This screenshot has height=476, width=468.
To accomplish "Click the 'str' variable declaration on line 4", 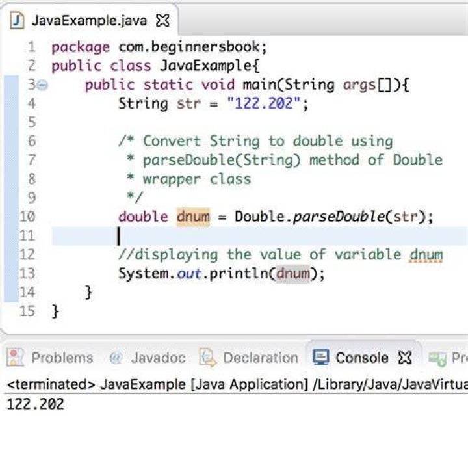I will pyautogui.click(x=188, y=104).
